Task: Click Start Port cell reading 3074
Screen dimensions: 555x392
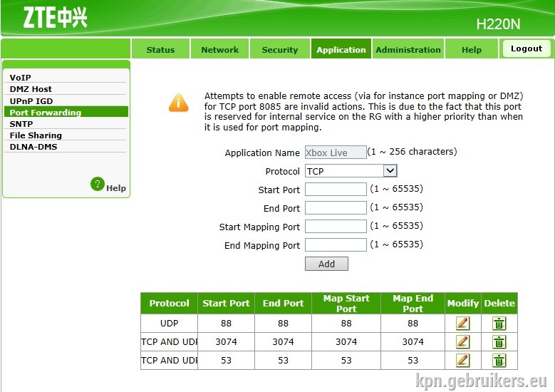Action: [x=226, y=342]
